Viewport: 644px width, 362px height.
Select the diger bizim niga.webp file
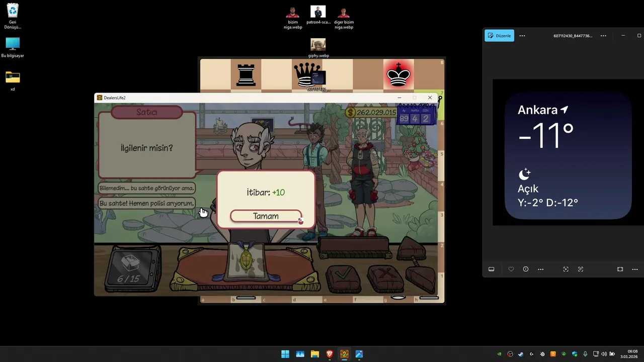[344, 18]
